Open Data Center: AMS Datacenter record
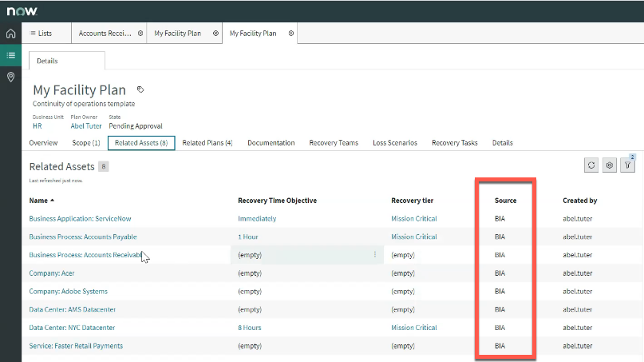 point(73,309)
